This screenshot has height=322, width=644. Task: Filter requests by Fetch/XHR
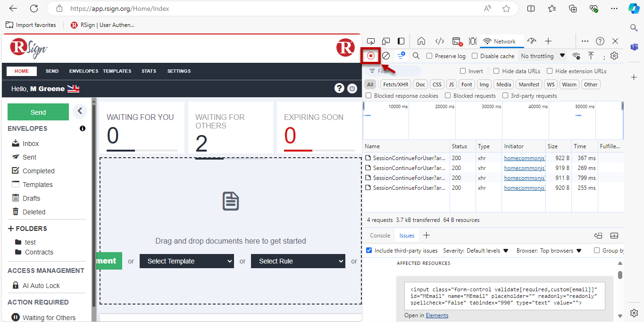coord(395,85)
